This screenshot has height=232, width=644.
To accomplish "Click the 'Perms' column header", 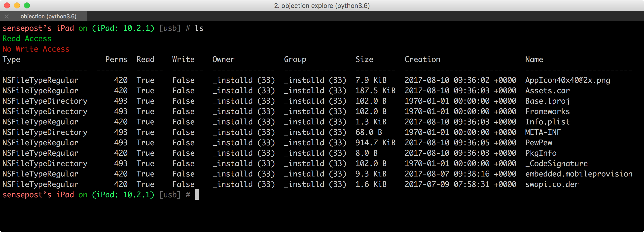I will point(116,59).
